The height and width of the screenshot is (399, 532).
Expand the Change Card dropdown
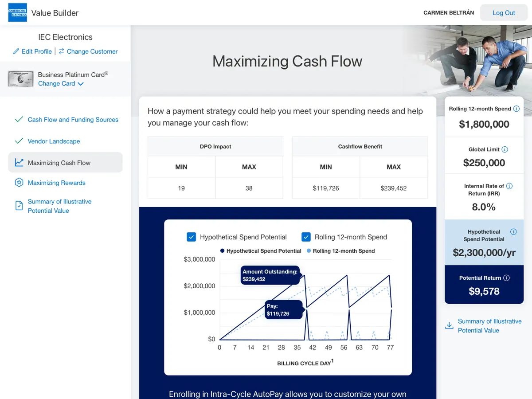tap(61, 83)
